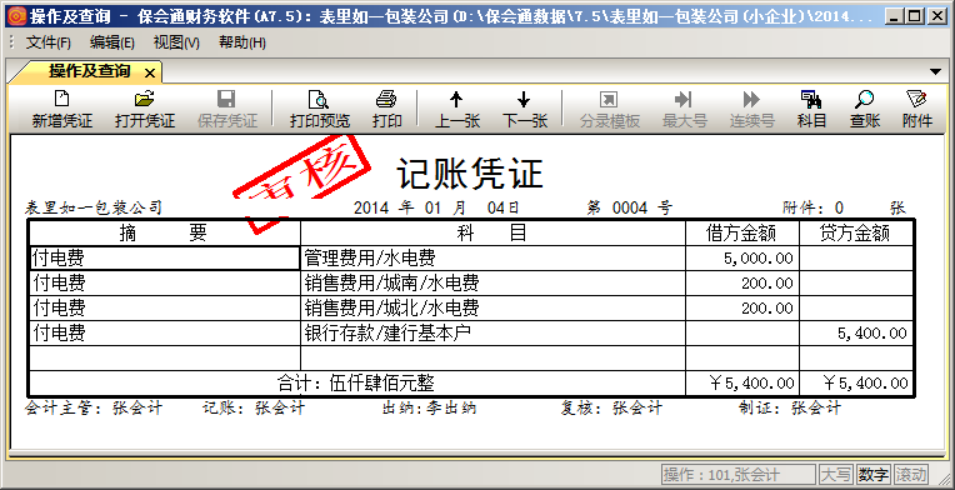Close the 操作及查询 tab

(x=149, y=72)
